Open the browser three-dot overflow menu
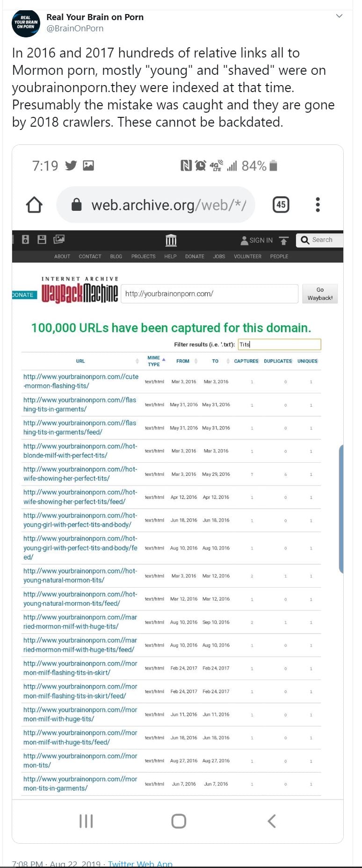Image resolution: width=362 pixels, height=868 pixels. click(x=318, y=205)
